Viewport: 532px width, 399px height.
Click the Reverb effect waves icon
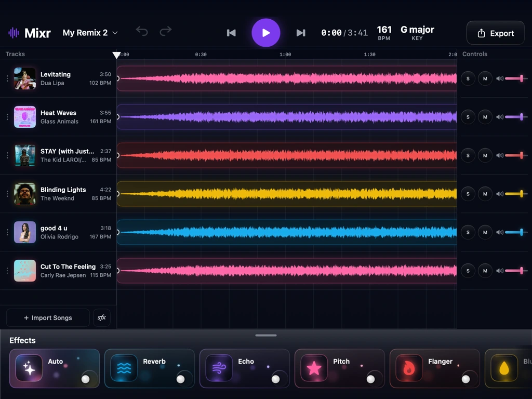pos(124,368)
